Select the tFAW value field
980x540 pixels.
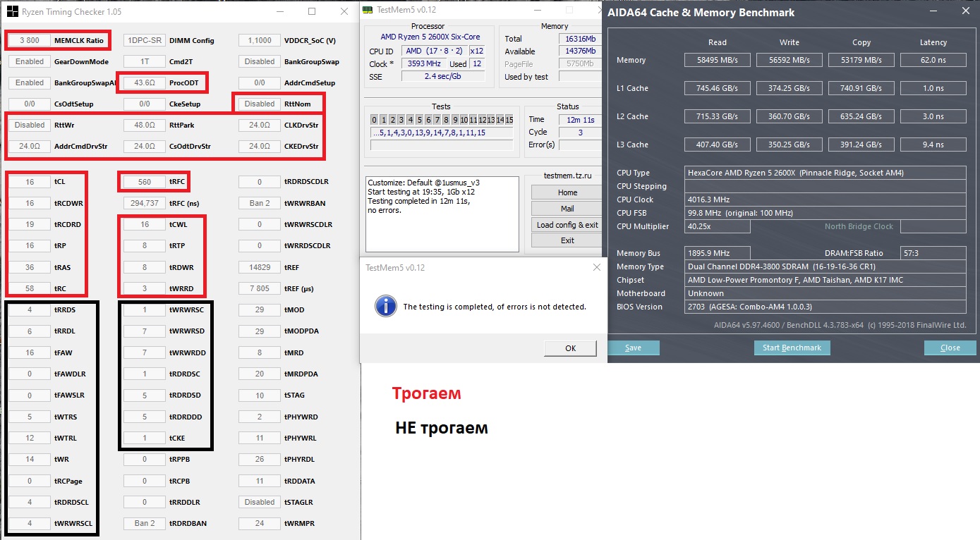[30, 352]
